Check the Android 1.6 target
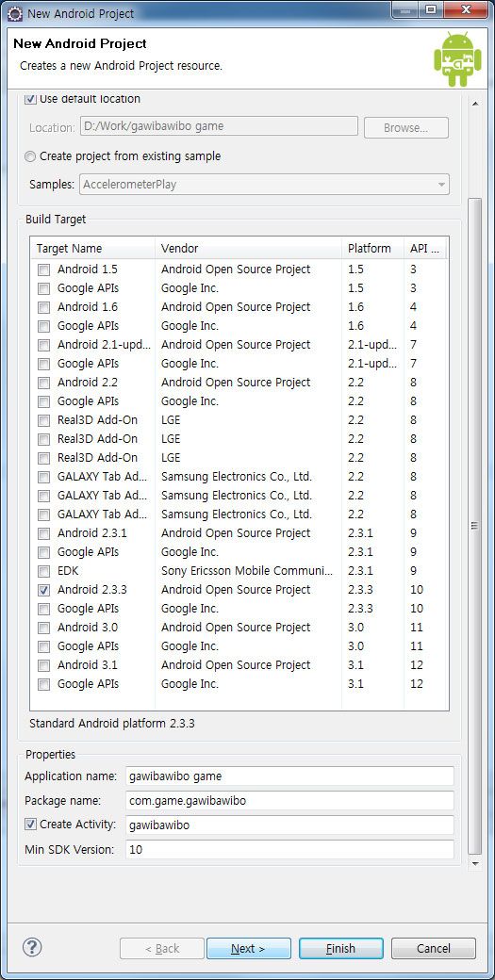 (x=43, y=307)
